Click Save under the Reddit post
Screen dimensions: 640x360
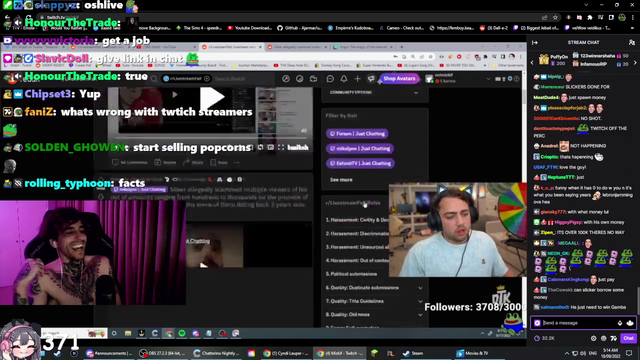(219, 162)
